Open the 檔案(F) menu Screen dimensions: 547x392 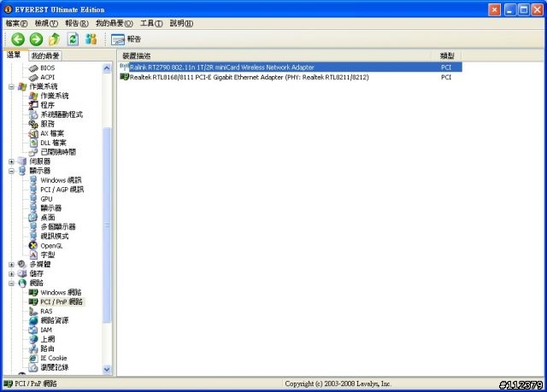pos(16,23)
